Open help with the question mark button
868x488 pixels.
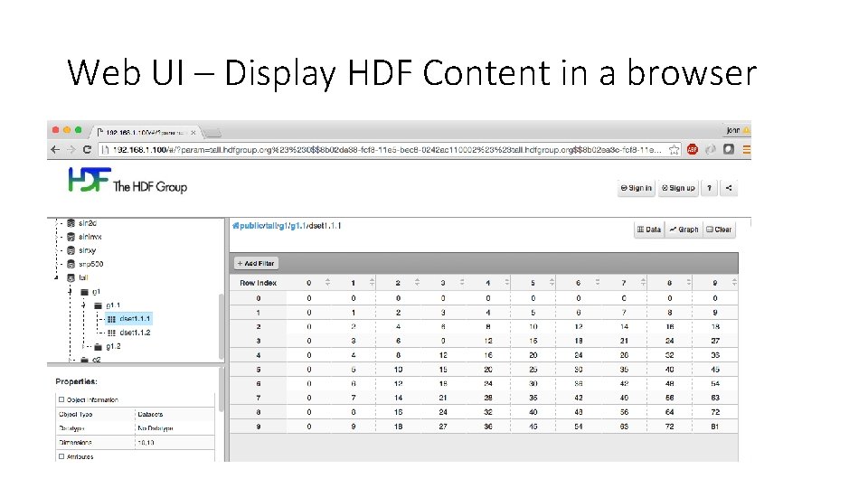tap(709, 188)
